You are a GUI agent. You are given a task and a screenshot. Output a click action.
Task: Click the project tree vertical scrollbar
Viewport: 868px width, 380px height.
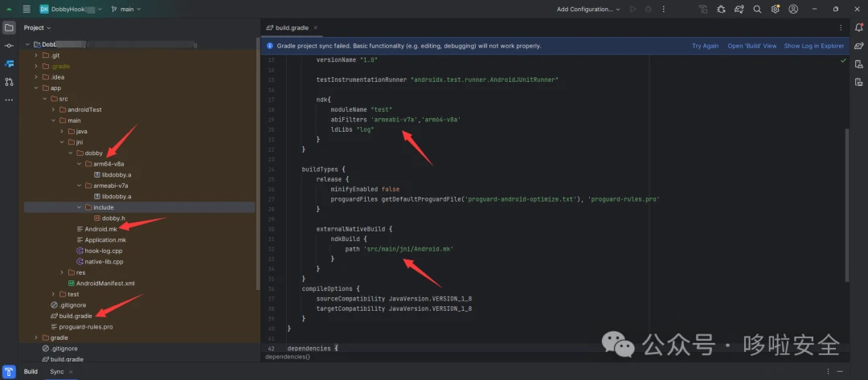(x=257, y=163)
